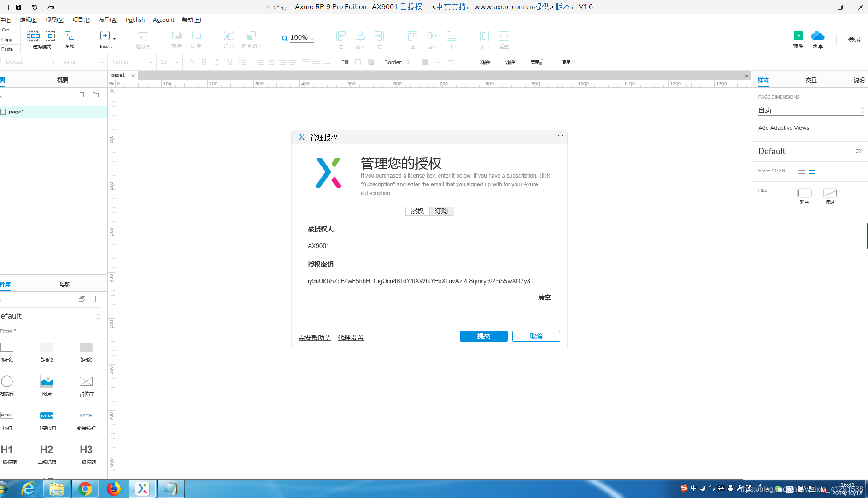Open the Default style dropdown

pyautogui.click(x=29, y=62)
